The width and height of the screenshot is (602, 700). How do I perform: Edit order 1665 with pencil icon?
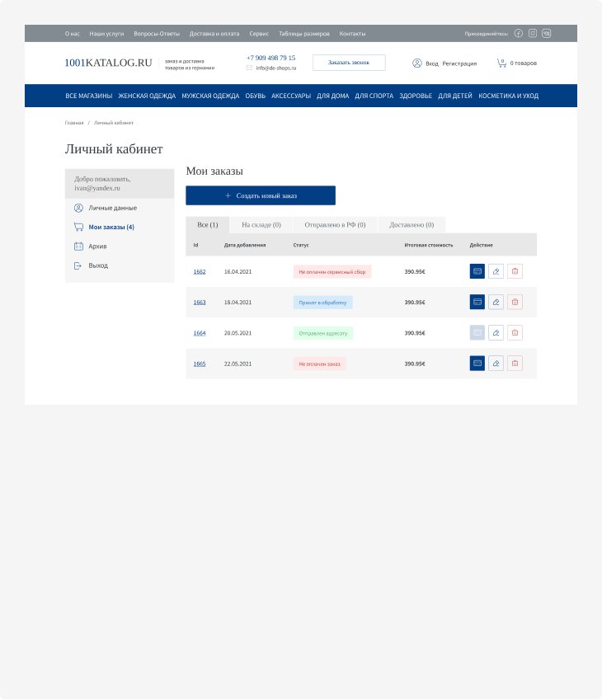(x=496, y=364)
